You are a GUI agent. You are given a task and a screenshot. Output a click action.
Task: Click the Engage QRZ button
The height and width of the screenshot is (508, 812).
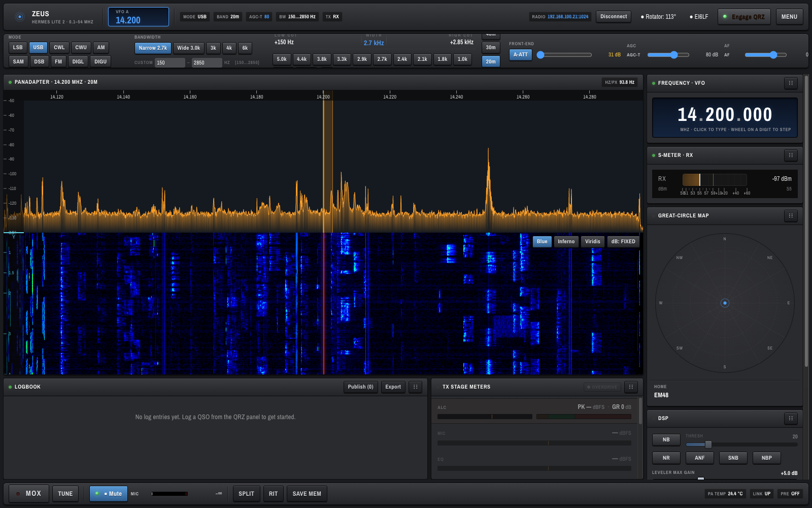(x=744, y=17)
